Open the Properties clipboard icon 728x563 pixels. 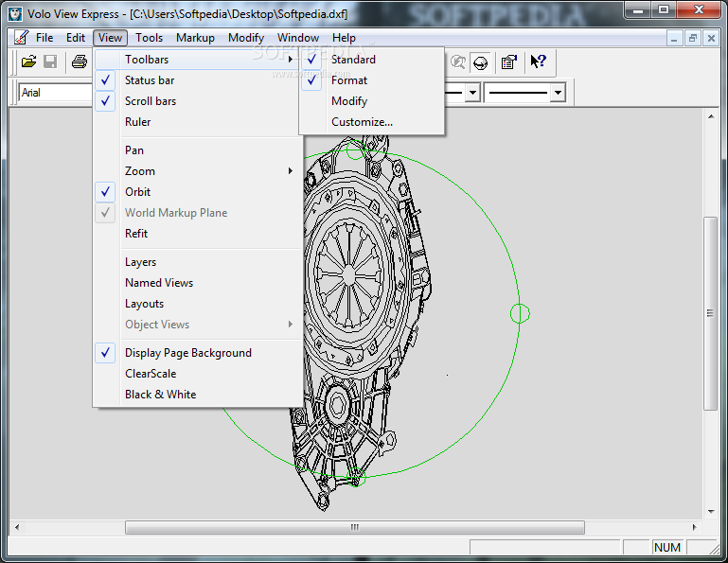click(509, 62)
